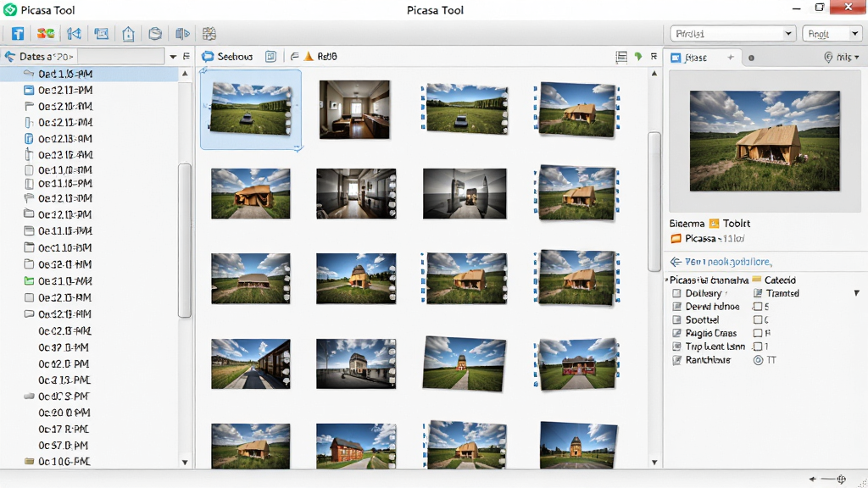Toggle the Doitleary checkbox

[x=676, y=293]
